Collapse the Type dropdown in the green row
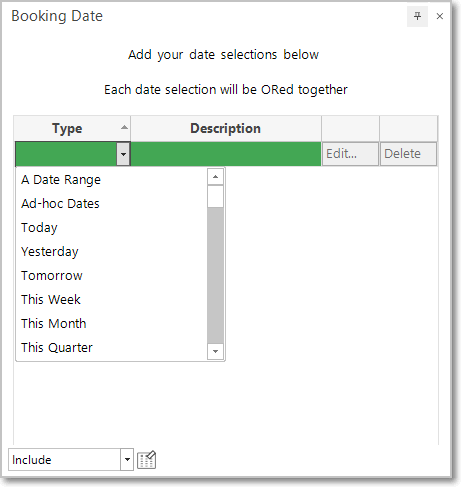 (x=123, y=154)
